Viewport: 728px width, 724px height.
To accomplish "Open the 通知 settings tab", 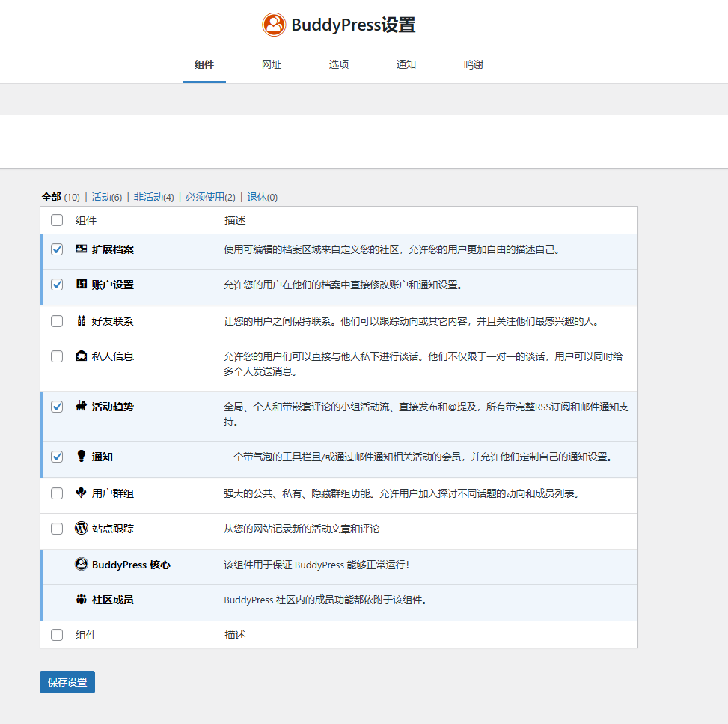I will (406, 64).
